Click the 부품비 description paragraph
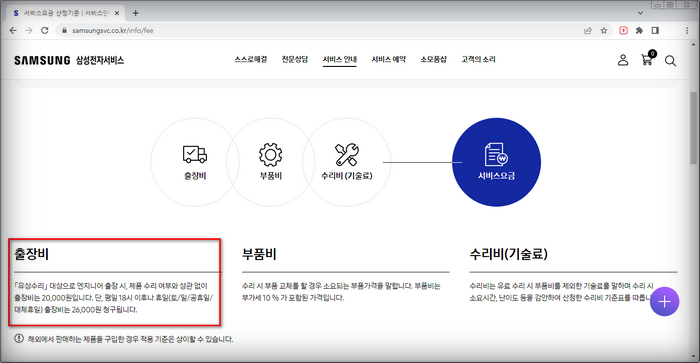The width and height of the screenshot is (700, 363). click(x=341, y=292)
